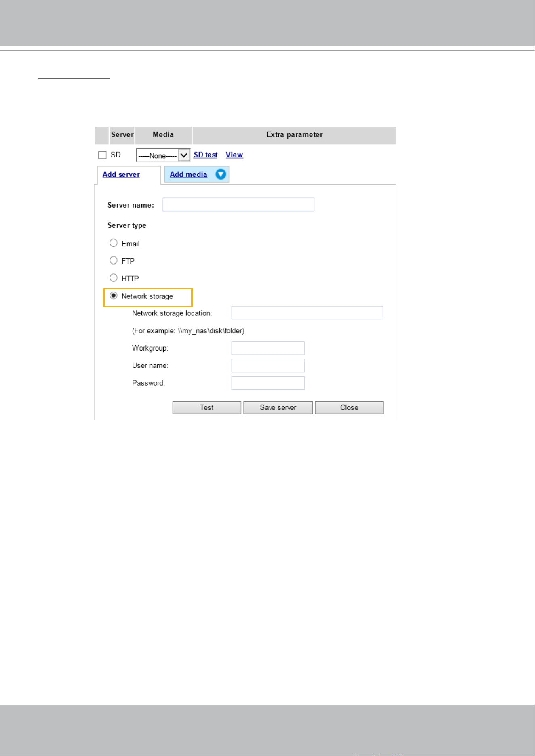The width and height of the screenshot is (535, 756).
Task: Click the example path text \\my_nas\disk\folder
Action: (211, 331)
